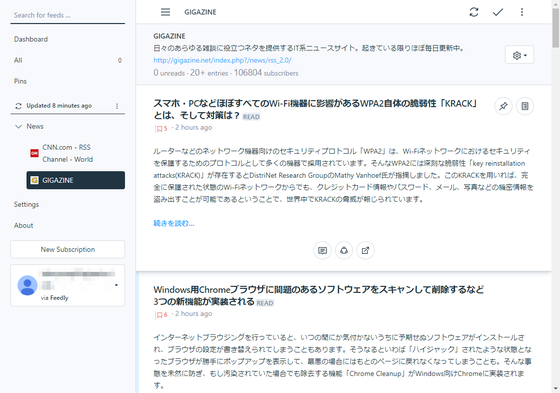Click the New Subscription button

pos(68,249)
